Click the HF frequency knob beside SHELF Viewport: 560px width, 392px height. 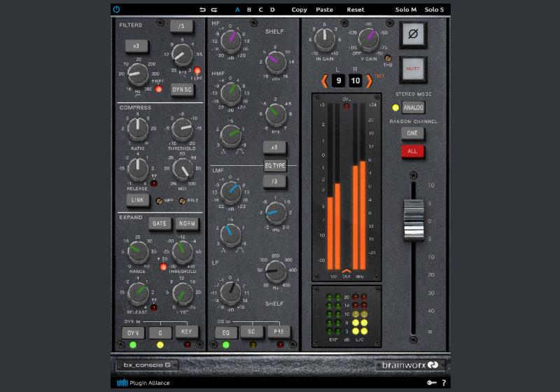click(275, 61)
